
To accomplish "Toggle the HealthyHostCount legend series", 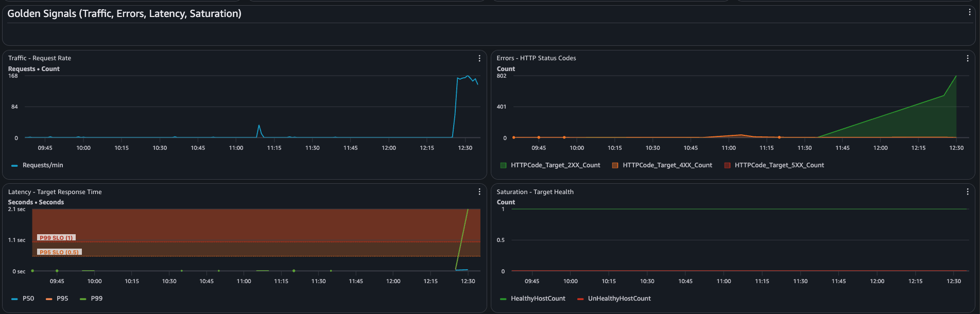I will (532, 299).
